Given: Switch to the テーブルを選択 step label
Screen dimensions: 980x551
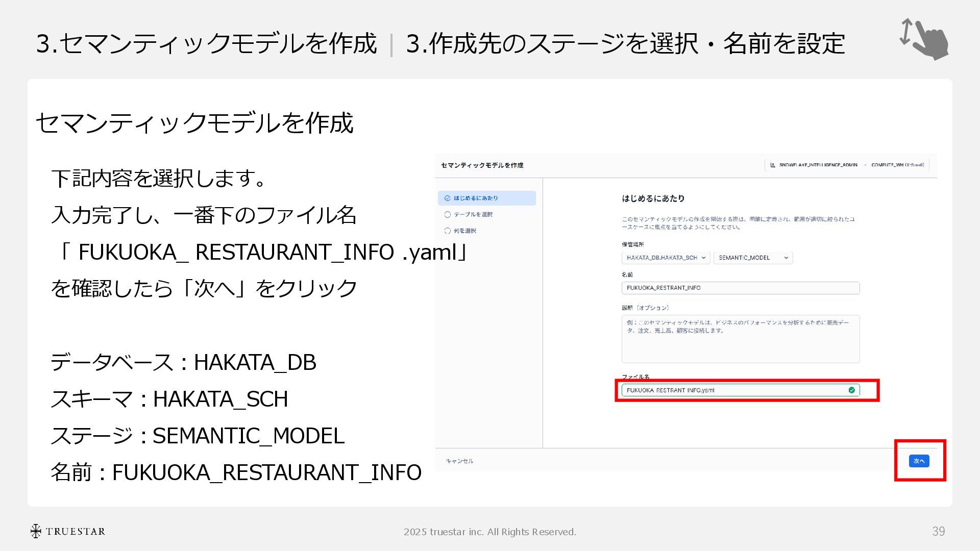Looking at the screenshot, I should click(x=473, y=215).
